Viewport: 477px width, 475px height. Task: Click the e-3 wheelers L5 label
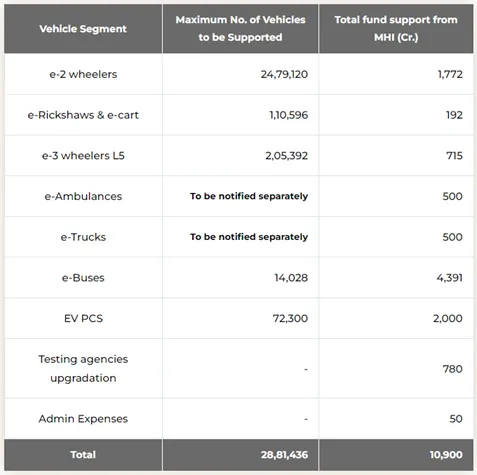click(83, 156)
